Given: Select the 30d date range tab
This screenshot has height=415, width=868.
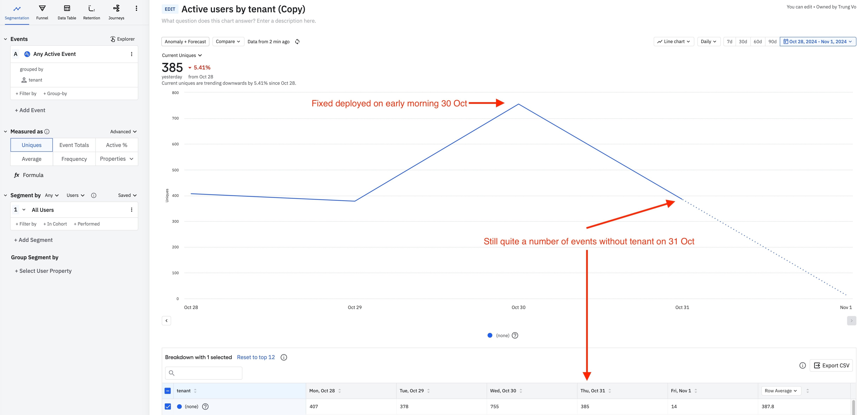Looking at the screenshot, I should point(743,41).
